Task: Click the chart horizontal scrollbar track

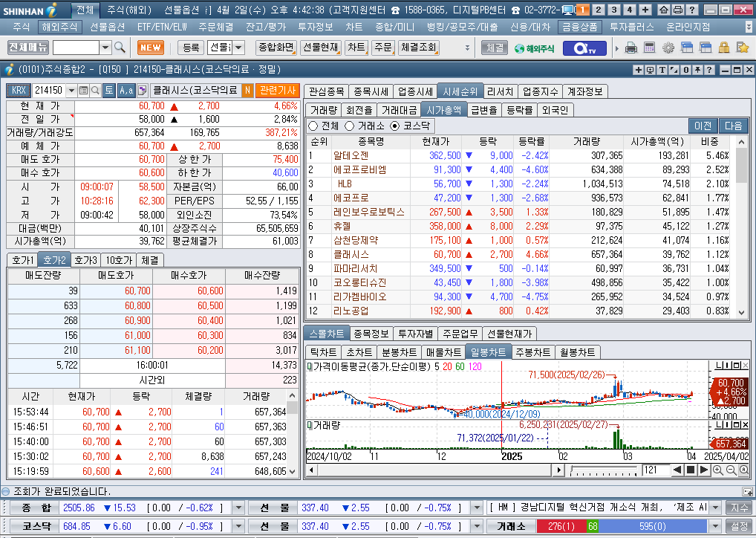Action: 435,470
